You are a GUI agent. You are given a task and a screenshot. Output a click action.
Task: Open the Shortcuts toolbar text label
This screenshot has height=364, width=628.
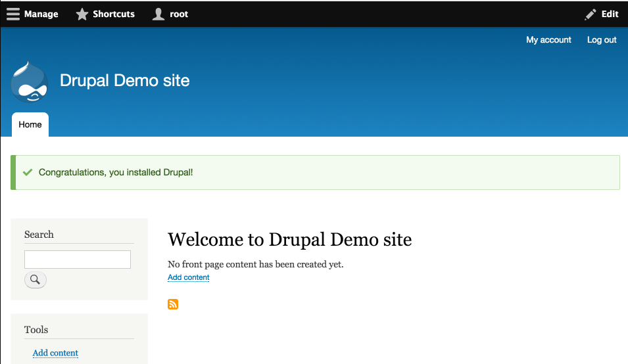click(114, 14)
